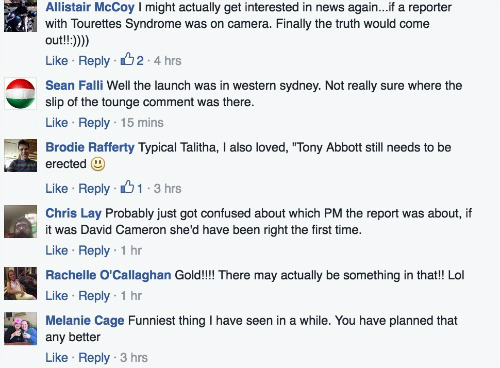Like Melanie Cage's comment
The width and height of the screenshot is (500, 368).
click(x=57, y=358)
